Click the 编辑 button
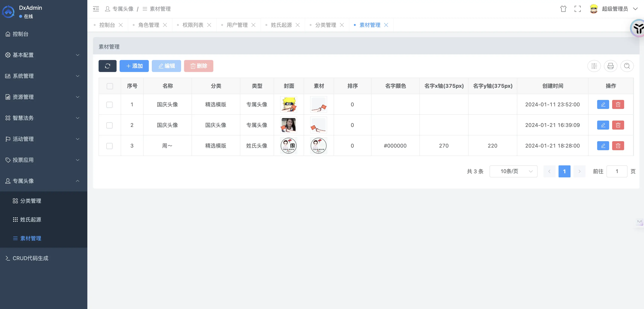Viewport: 644px width, 309px height. 166,66
